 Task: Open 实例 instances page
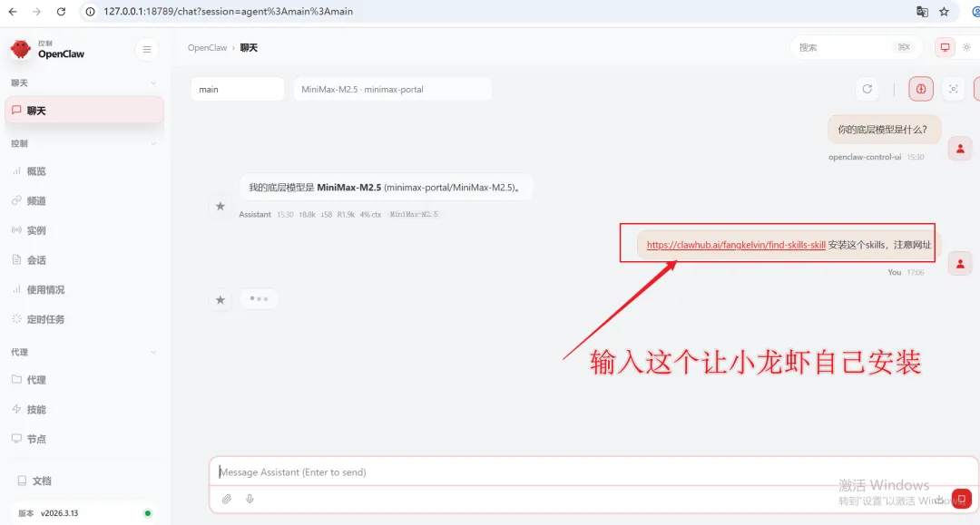(84, 230)
